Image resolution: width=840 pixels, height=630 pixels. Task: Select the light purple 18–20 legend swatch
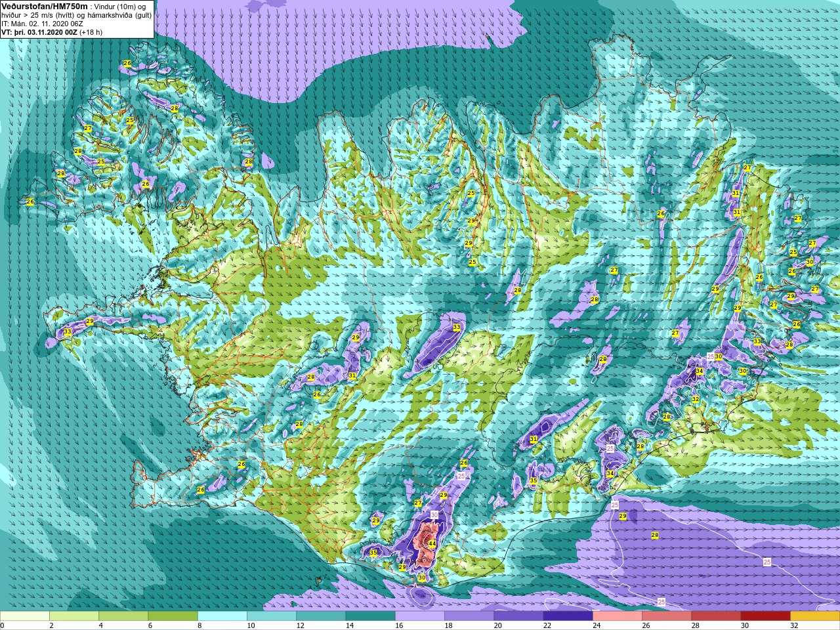click(469, 616)
